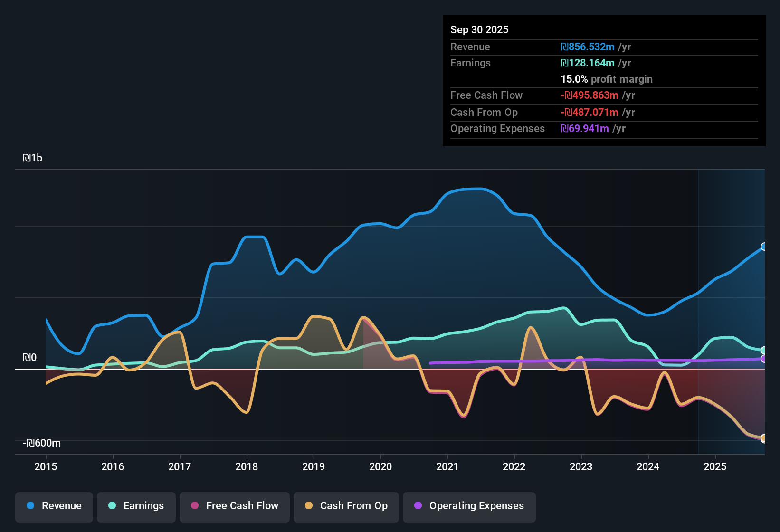Image resolution: width=780 pixels, height=532 pixels.
Task: Open the Sep 30 2025 tooltip panel
Action: tap(603, 81)
